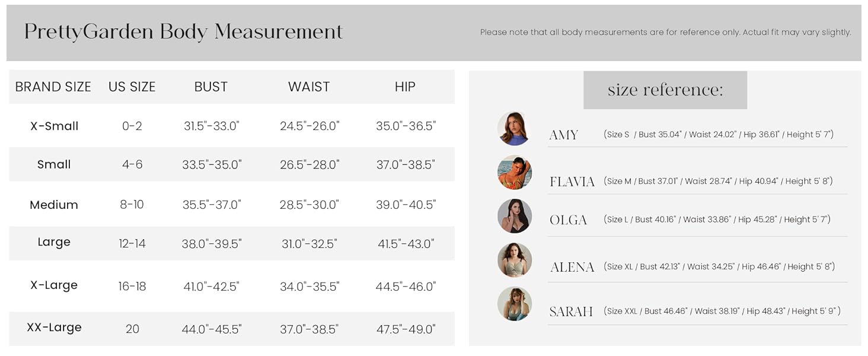Click Flavia's profile photo thumbnail

tap(514, 173)
